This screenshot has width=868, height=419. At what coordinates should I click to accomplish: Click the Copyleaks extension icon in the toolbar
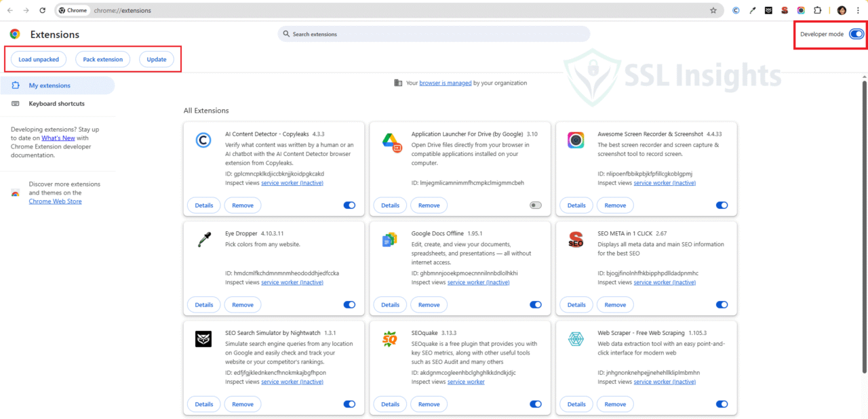pos(736,10)
